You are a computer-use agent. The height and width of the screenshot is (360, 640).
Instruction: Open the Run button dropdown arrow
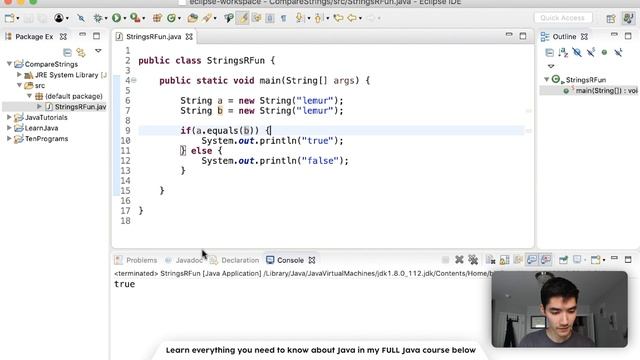(124, 18)
